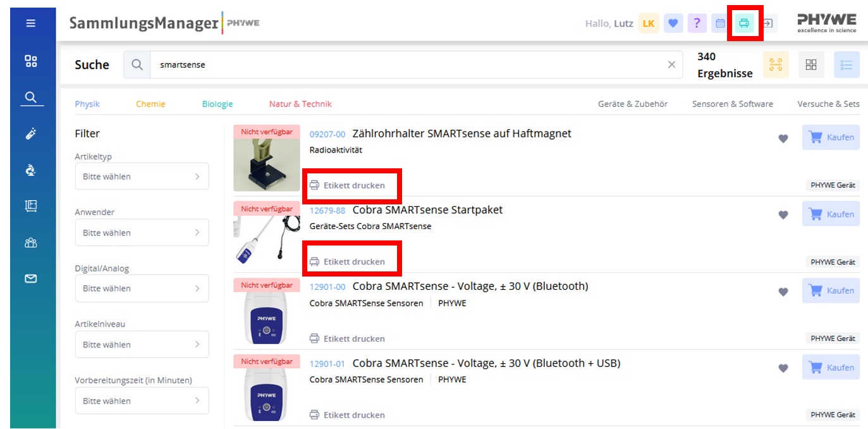Open the Voltage (Bluetooth) sensor thumbnail

pyautogui.click(x=267, y=311)
